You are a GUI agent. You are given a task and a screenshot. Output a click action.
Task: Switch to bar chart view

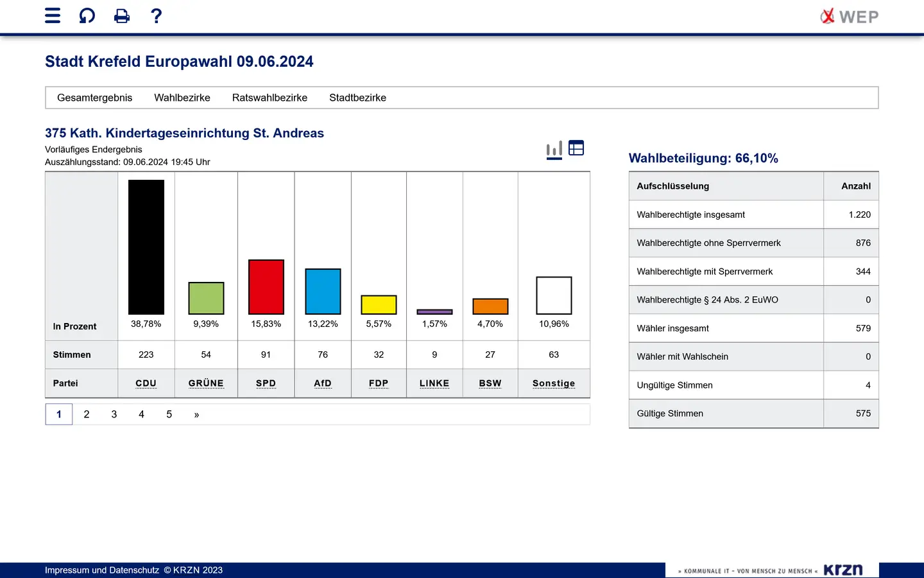click(x=554, y=150)
